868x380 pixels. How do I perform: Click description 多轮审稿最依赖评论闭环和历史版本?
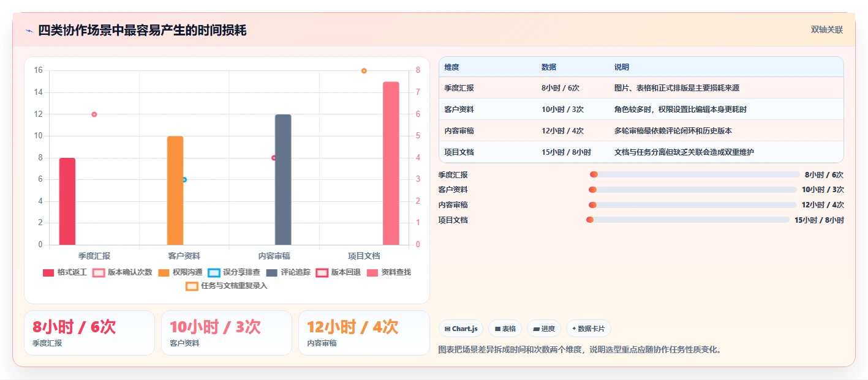point(673,131)
